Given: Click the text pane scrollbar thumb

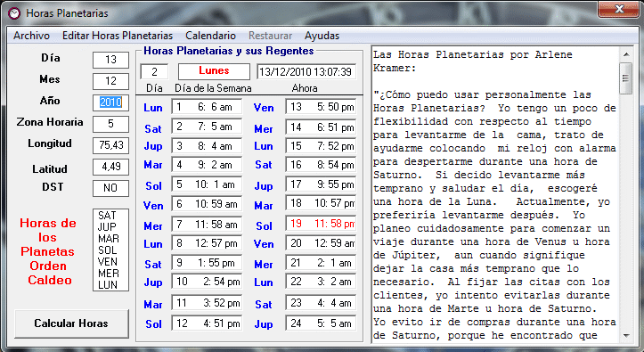Looking at the screenshot, I should coord(626,78).
